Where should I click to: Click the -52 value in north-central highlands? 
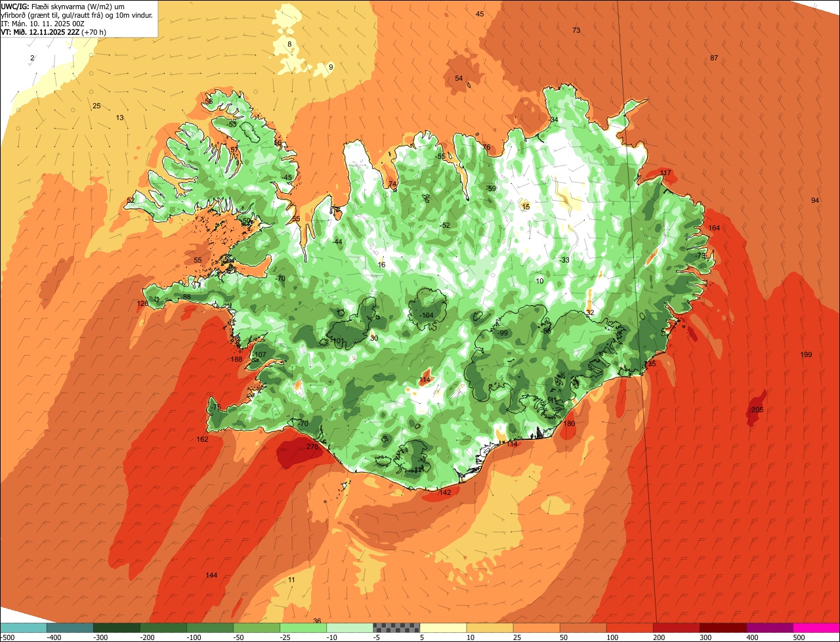(x=444, y=225)
